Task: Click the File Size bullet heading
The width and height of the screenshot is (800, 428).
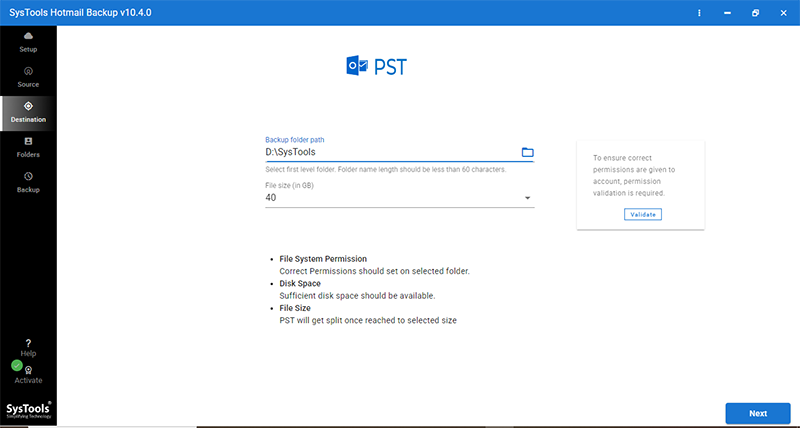Action: click(295, 308)
